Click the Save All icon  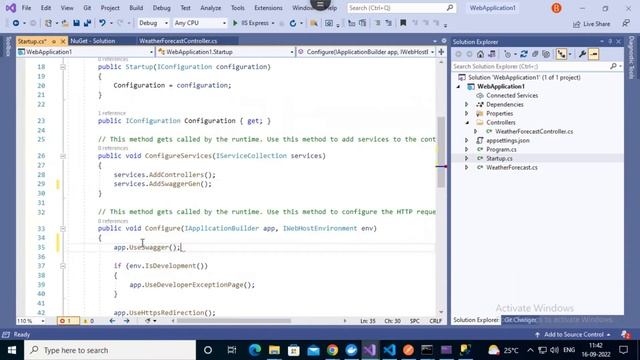(x=87, y=23)
